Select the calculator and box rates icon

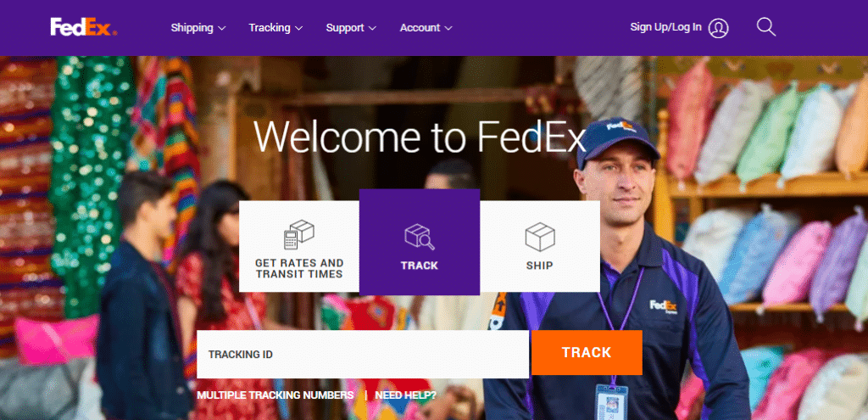click(299, 234)
